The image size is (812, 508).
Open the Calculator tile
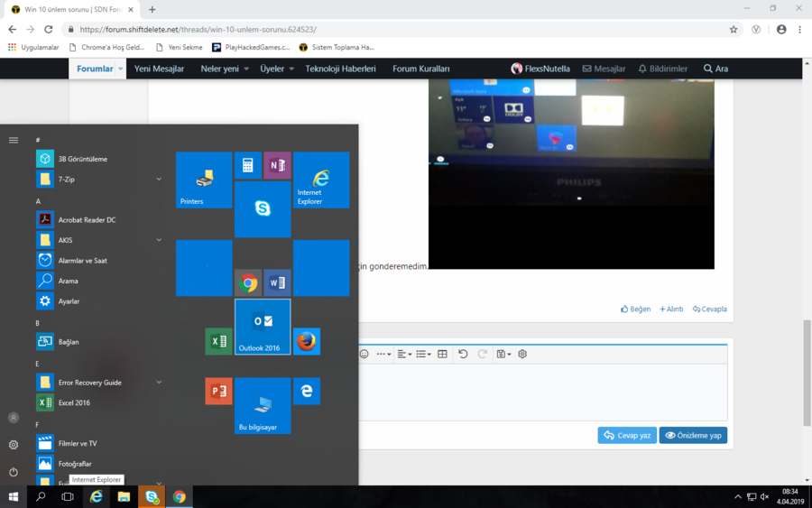coord(248,165)
